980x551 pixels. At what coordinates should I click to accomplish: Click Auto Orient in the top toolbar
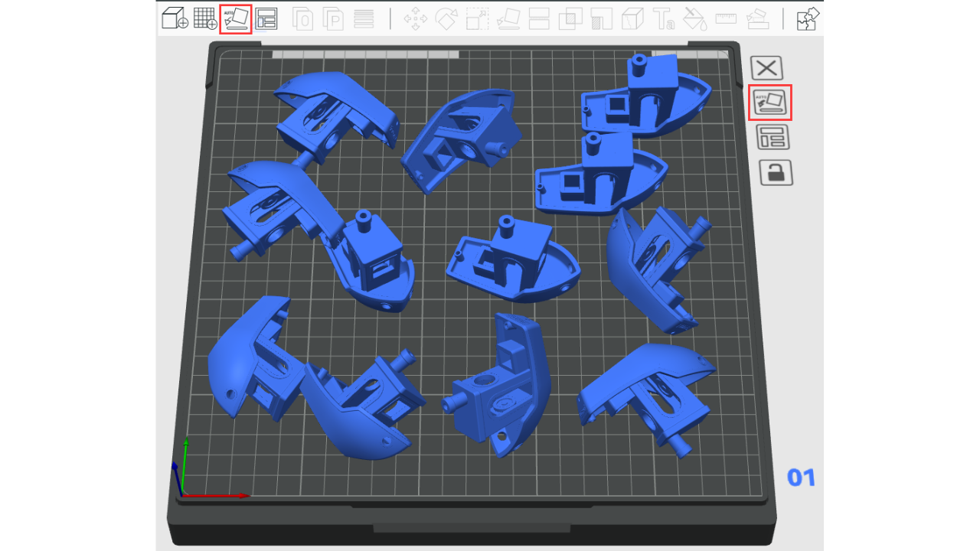(x=236, y=18)
